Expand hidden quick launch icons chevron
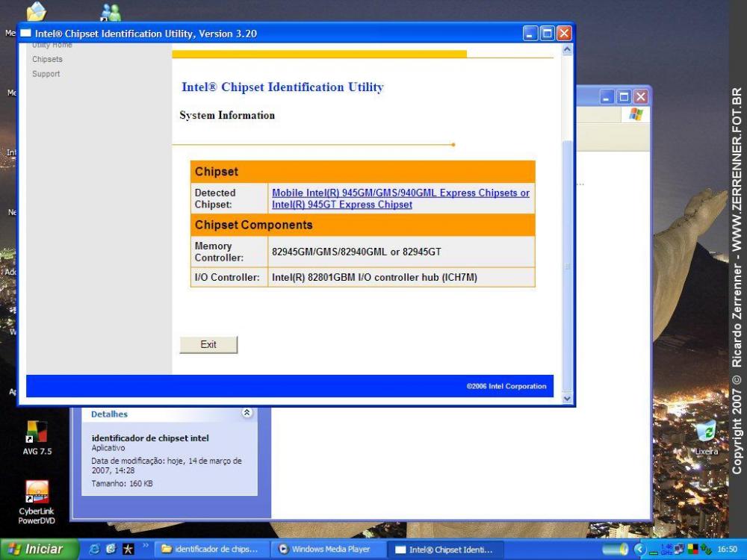747x560 pixels. pyautogui.click(x=146, y=547)
